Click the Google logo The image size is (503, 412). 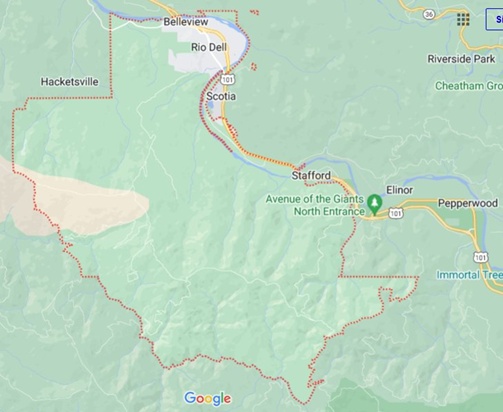pos(208,399)
